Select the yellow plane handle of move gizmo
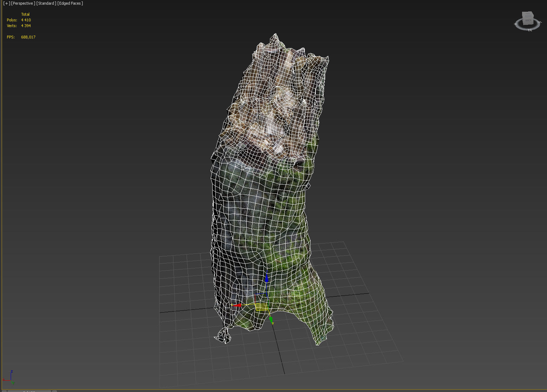 (262, 307)
